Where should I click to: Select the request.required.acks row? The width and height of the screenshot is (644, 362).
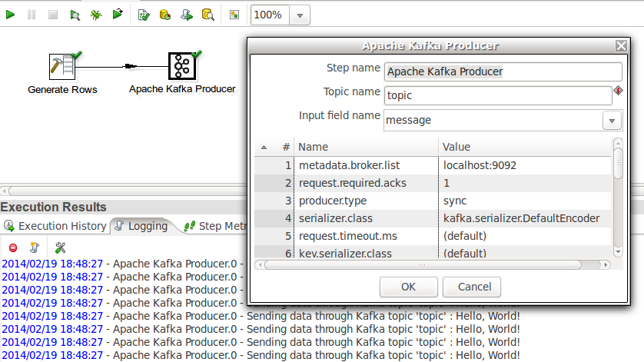pos(433,183)
